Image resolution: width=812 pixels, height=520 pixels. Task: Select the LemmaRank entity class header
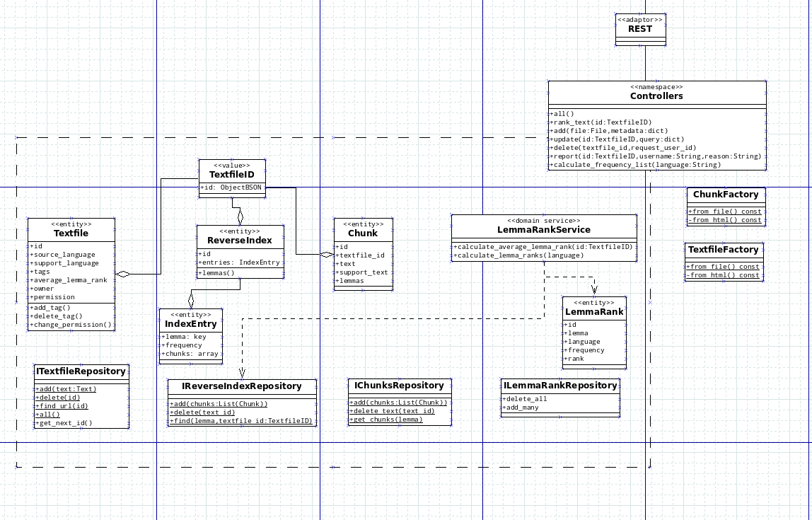coord(594,311)
